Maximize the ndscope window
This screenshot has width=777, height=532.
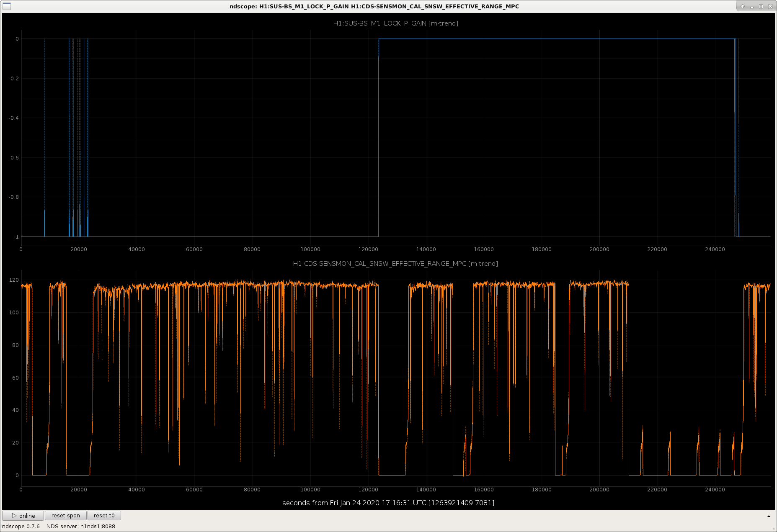[x=761, y=6]
